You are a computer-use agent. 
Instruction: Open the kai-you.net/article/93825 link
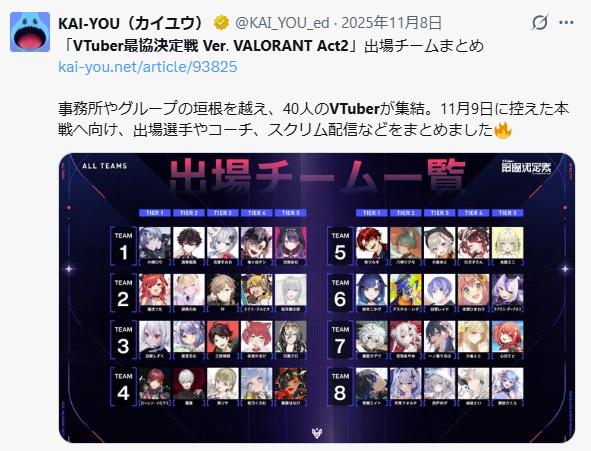click(148, 67)
